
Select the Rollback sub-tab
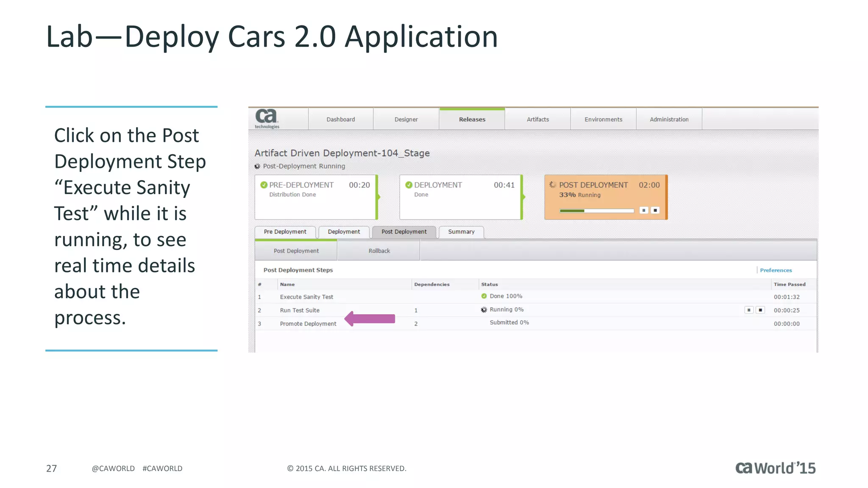[379, 250]
